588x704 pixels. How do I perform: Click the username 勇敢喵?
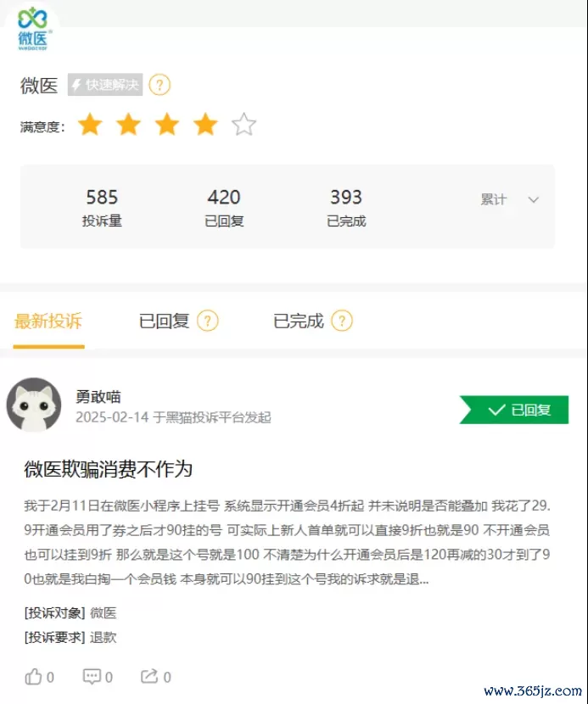pyautogui.click(x=98, y=396)
